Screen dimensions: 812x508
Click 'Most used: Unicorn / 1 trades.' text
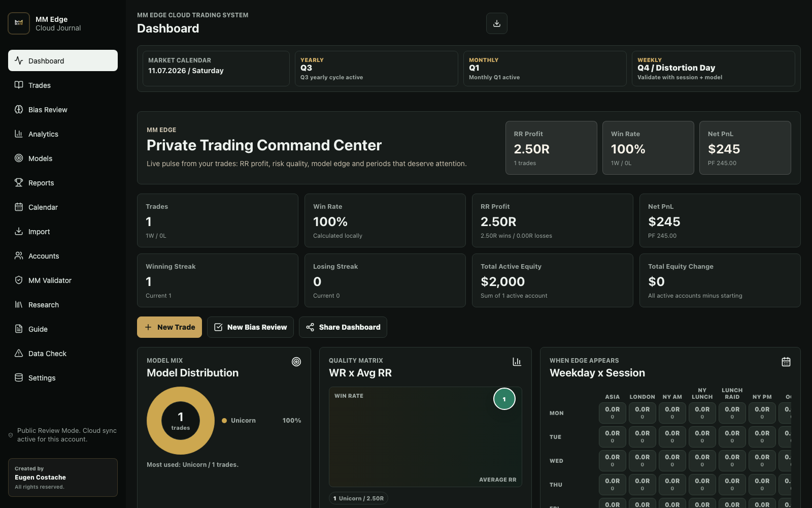[192, 464]
